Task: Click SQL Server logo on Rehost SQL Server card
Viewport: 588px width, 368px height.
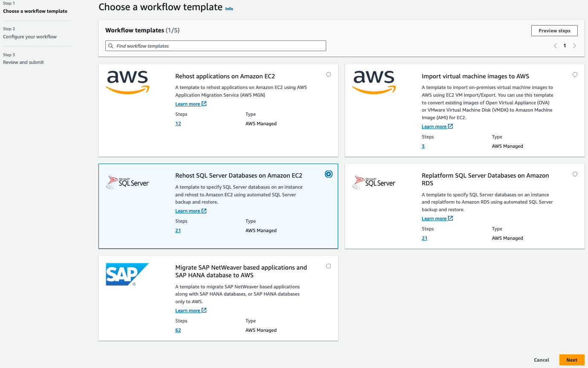Action: click(x=127, y=182)
